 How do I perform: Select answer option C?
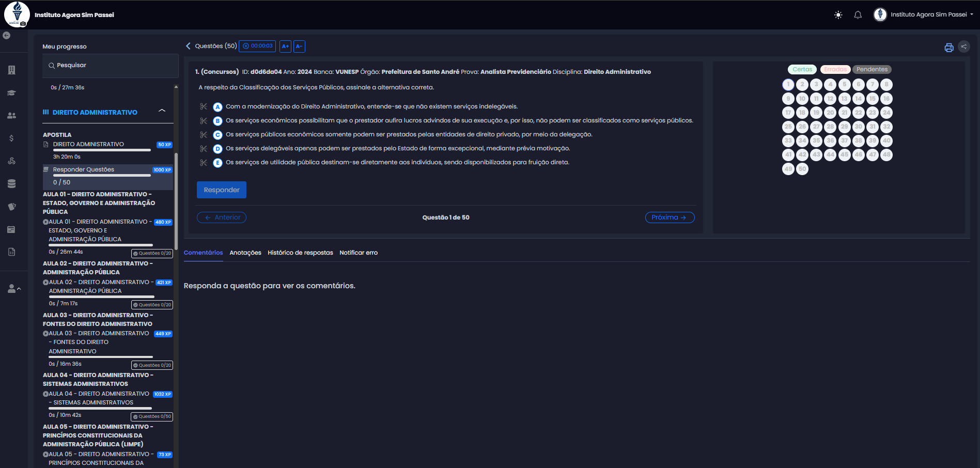(218, 135)
